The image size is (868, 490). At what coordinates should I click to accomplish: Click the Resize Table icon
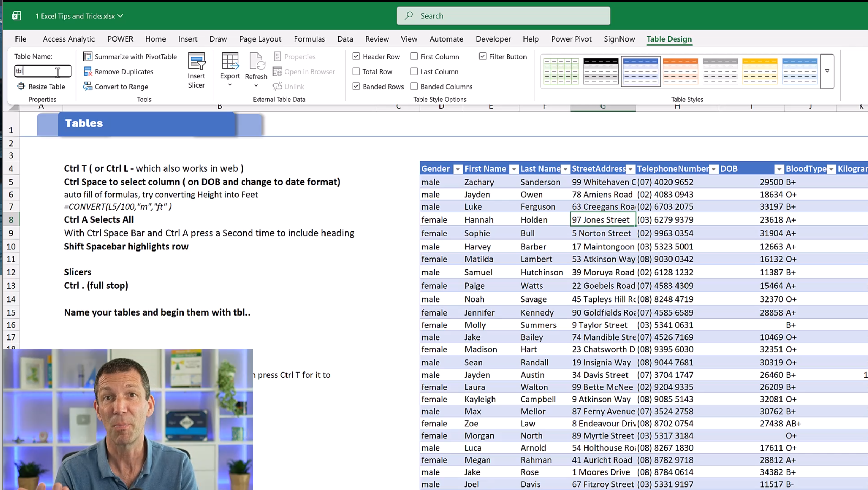click(x=21, y=86)
